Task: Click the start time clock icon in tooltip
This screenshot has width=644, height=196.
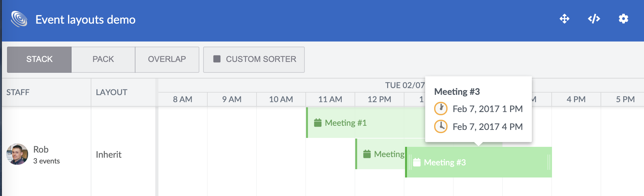Action: (x=441, y=109)
